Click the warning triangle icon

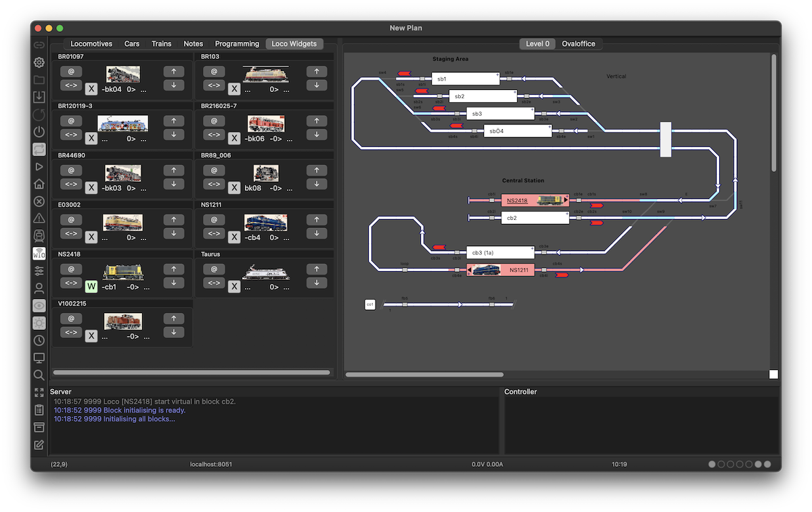[x=39, y=218]
